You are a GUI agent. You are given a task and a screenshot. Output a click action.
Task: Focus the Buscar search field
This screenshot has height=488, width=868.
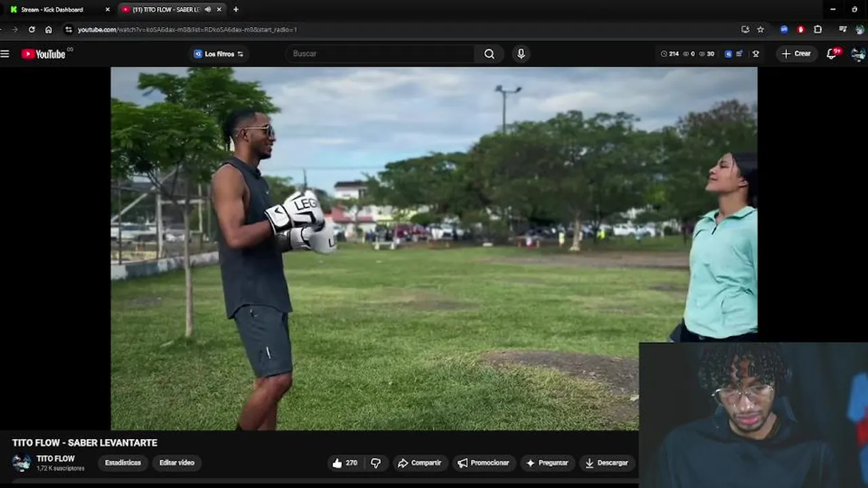pyautogui.click(x=380, y=54)
